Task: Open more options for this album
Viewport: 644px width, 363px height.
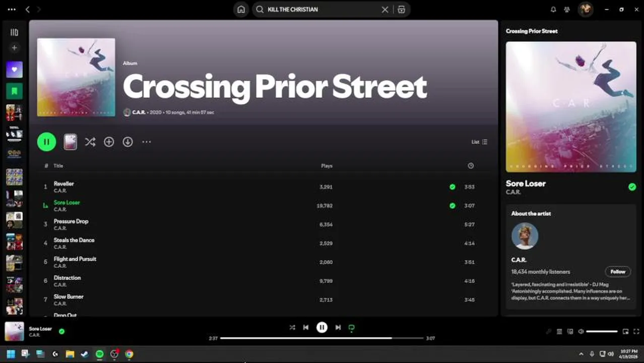Action: pos(147,142)
